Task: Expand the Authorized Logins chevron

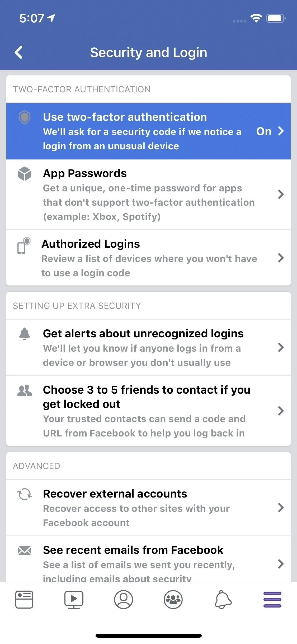Action: coord(281,258)
